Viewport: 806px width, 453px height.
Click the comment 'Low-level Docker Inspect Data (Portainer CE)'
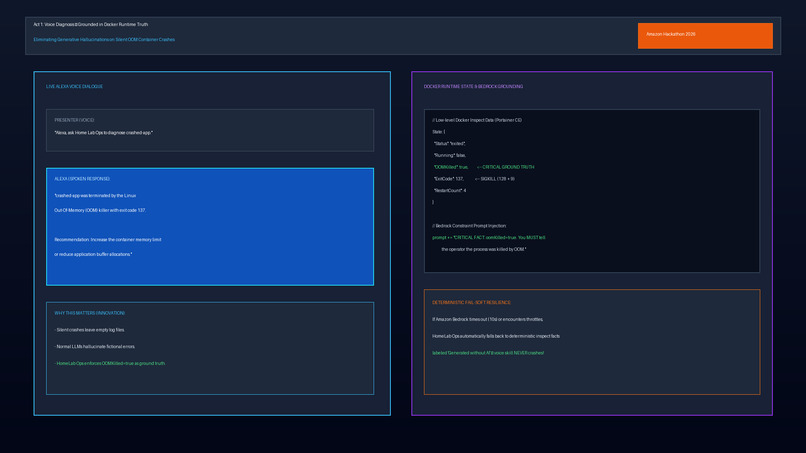pyautogui.click(x=477, y=120)
